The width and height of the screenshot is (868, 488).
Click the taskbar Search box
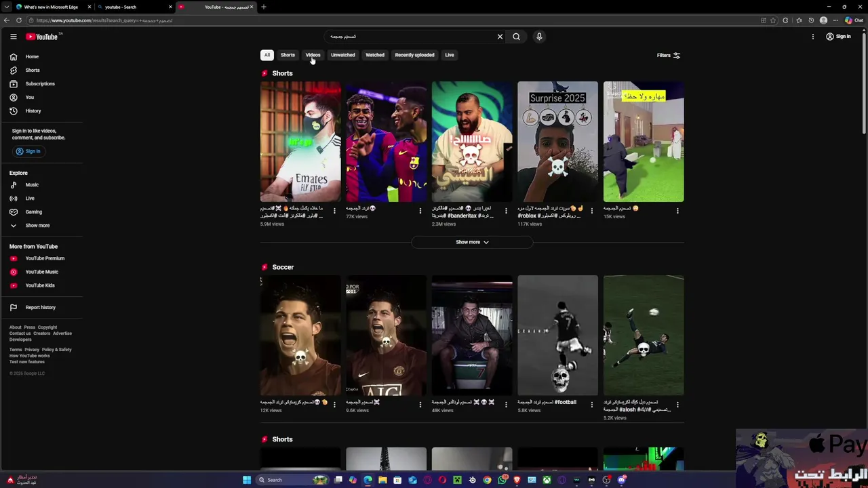tap(292, 480)
